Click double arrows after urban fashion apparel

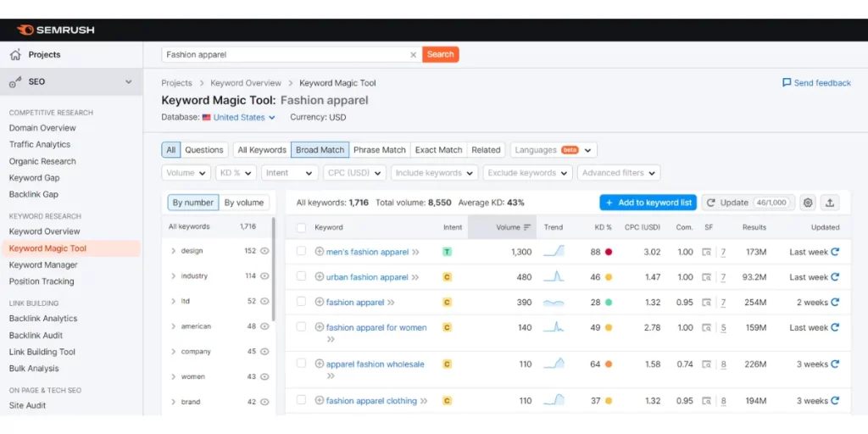(415, 278)
